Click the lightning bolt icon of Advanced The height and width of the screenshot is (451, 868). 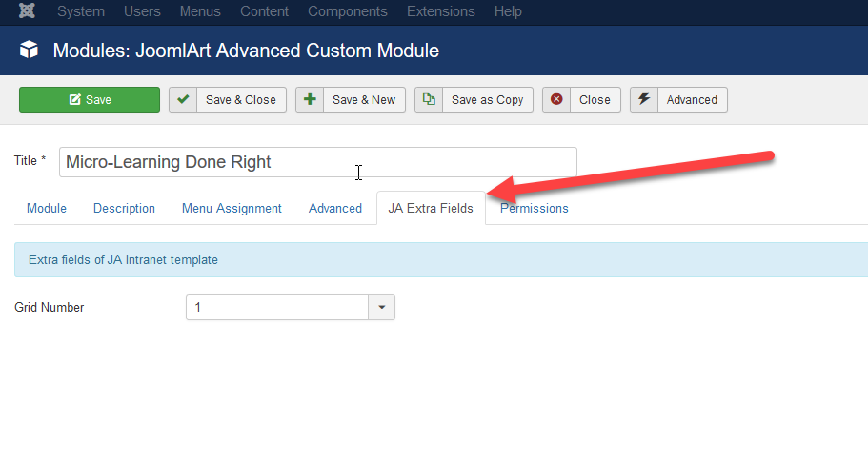click(x=644, y=100)
